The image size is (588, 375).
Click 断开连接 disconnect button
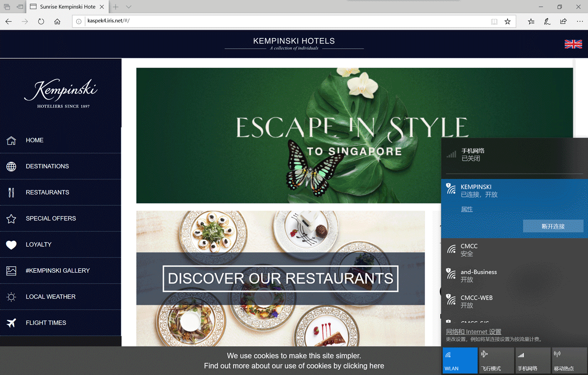coord(553,226)
